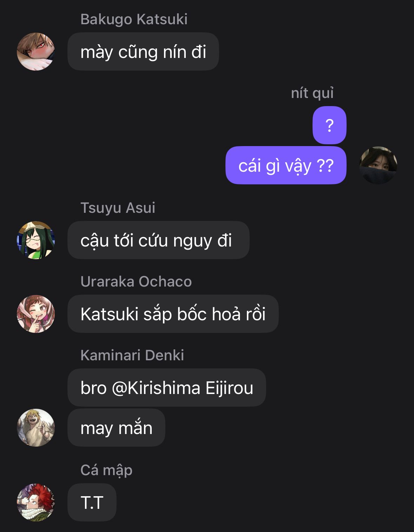Viewport: 414px width, 532px height.
Task: Open Uraraka Ochaco's avatar picture
Action: (x=36, y=314)
